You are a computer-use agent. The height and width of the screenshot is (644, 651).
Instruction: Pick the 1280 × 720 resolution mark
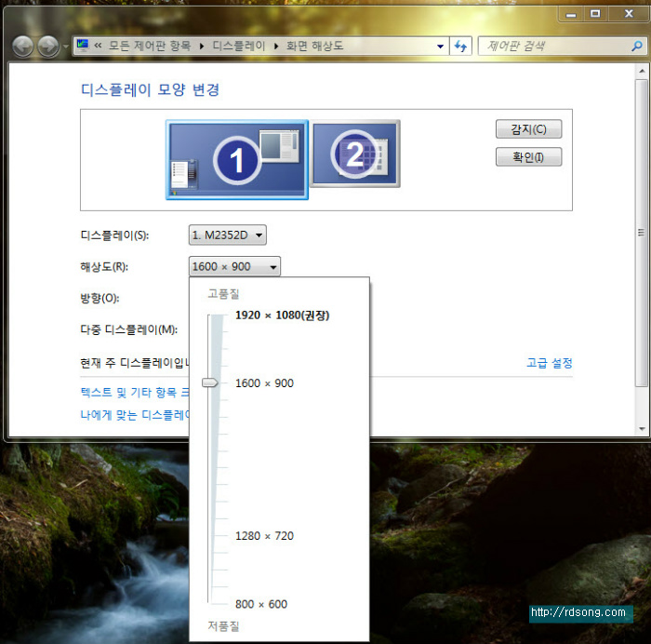(x=264, y=536)
